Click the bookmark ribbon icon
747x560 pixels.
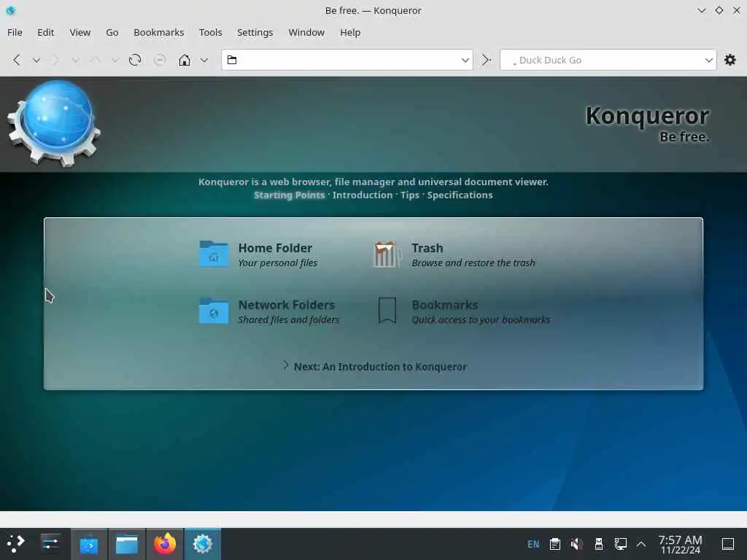click(387, 311)
